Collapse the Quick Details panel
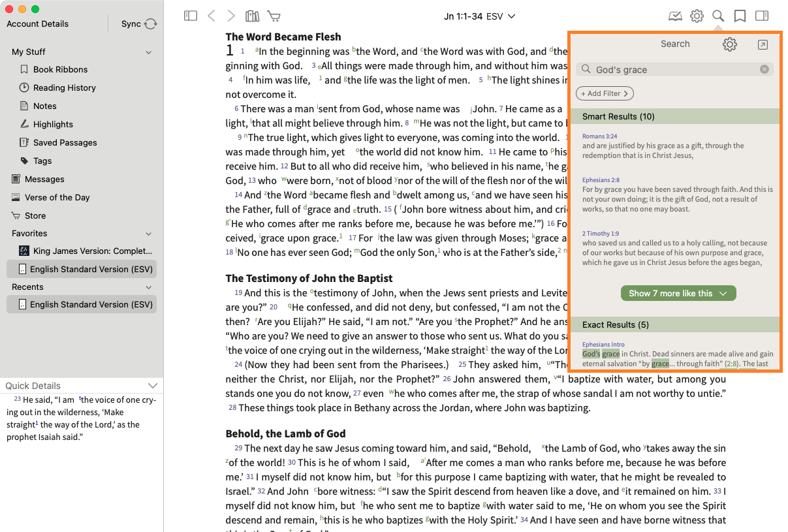Screen dimensions: 788x532 pos(153,386)
